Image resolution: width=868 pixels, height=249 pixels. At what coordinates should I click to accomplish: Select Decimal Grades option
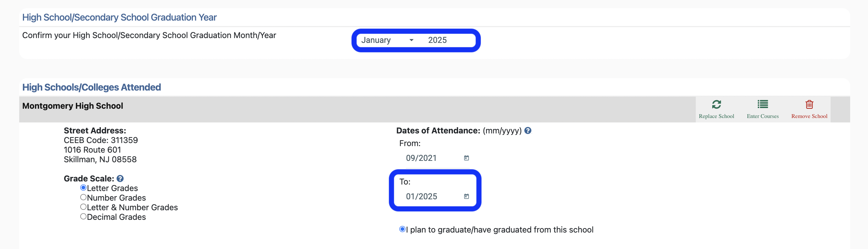pos(83,216)
